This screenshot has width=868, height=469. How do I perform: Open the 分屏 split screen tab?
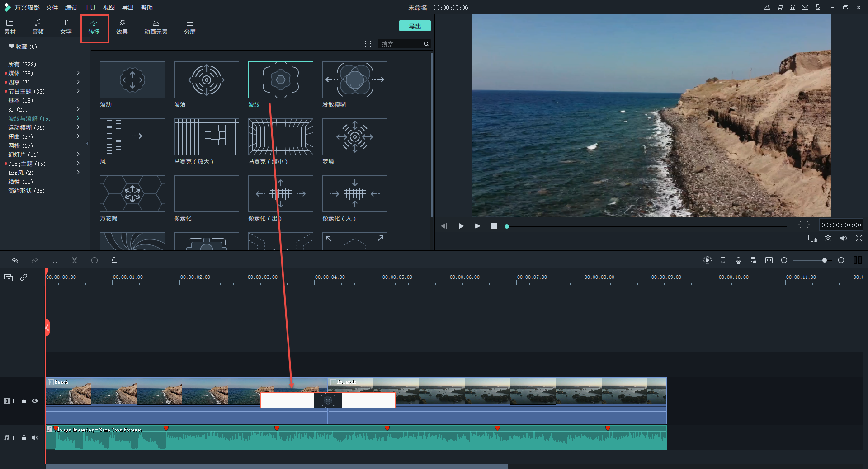pos(190,27)
